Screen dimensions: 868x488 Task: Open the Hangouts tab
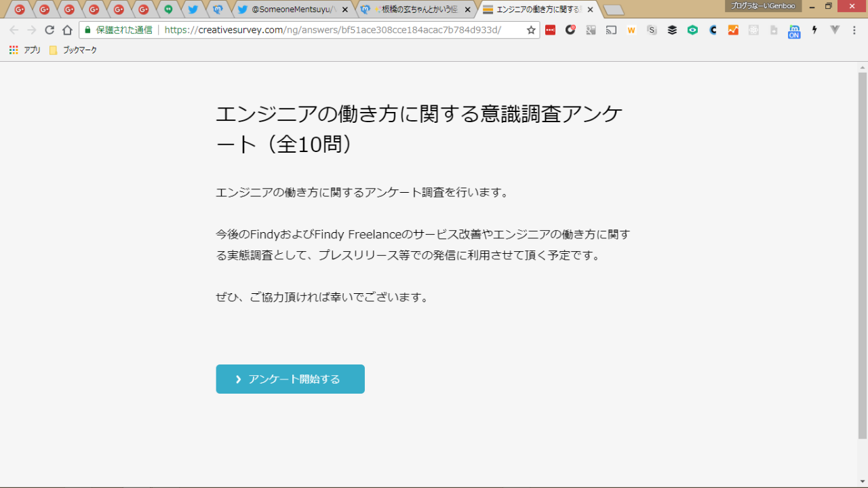(168, 10)
